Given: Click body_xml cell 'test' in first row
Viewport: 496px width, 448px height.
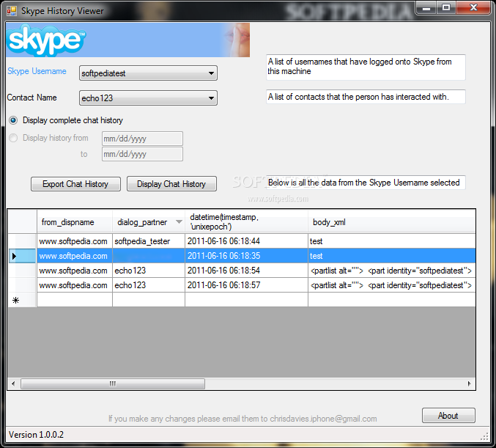Looking at the screenshot, I should point(392,241).
